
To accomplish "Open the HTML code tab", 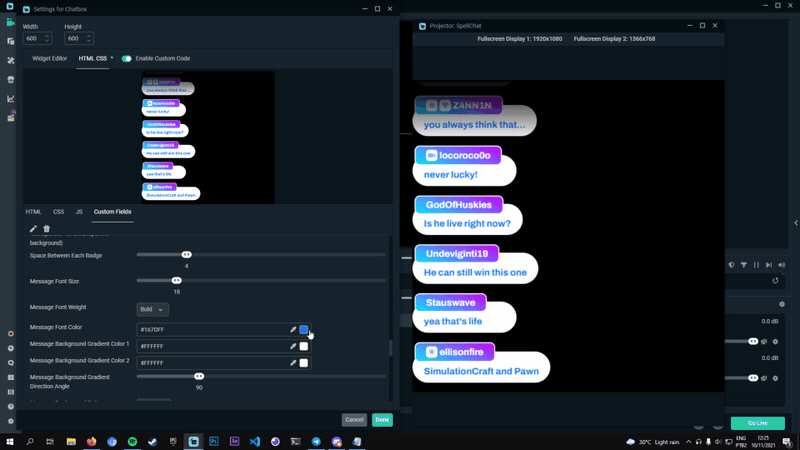I will (33, 212).
